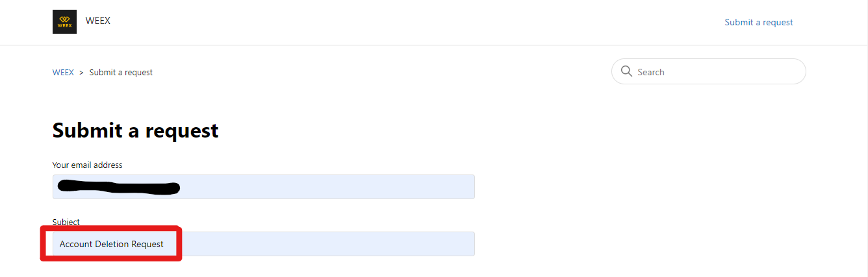Image resolution: width=868 pixels, height=277 pixels.
Task: Open the Submit a request header link
Action: pyautogui.click(x=759, y=22)
